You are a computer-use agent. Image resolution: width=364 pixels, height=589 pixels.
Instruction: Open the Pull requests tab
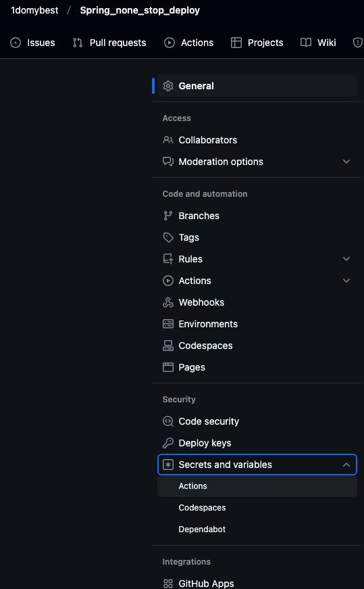(x=109, y=43)
